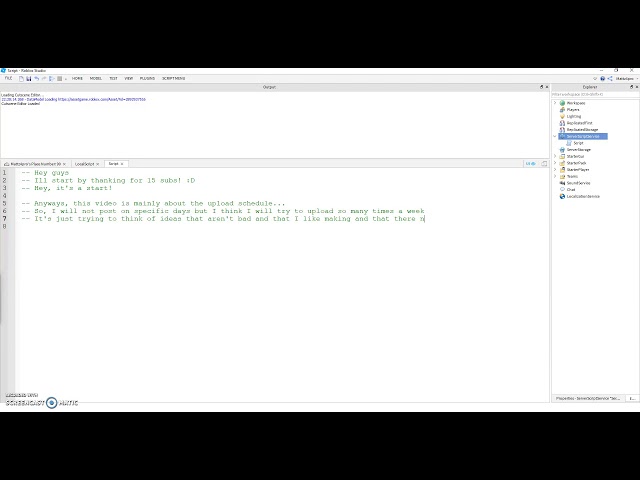Switch to the PLUGINS ribbon tab
The width and height of the screenshot is (640, 480).
click(x=147, y=78)
